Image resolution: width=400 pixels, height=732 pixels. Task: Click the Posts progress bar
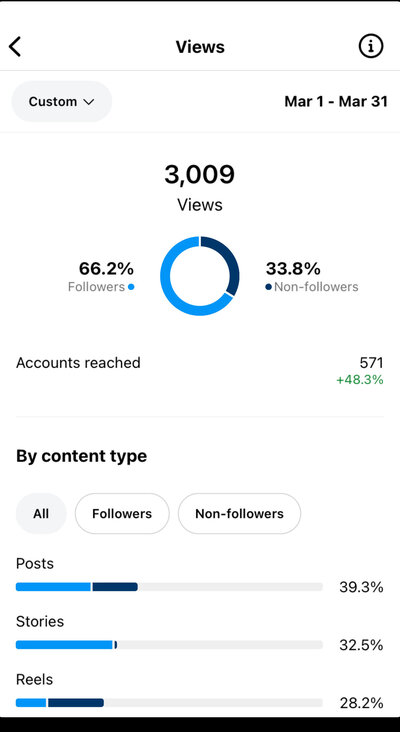coord(169,587)
